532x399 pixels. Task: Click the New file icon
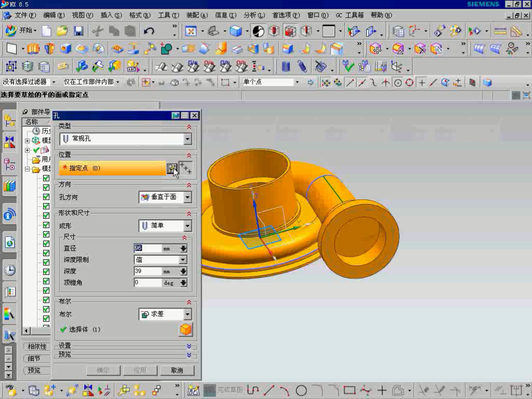[x=46, y=31]
